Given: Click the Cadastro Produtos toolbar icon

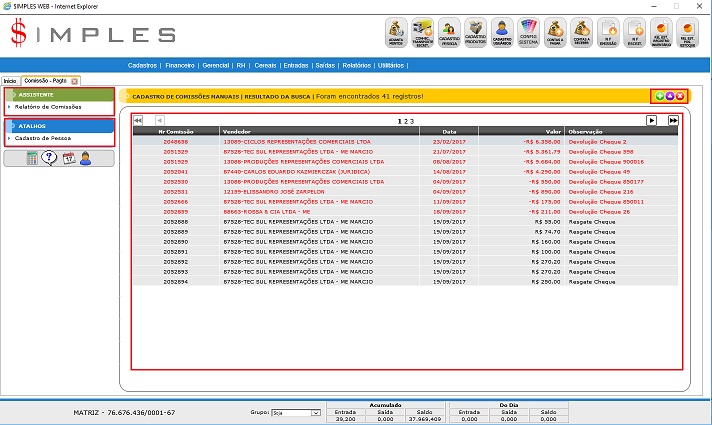Looking at the screenshot, I should (x=477, y=33).
